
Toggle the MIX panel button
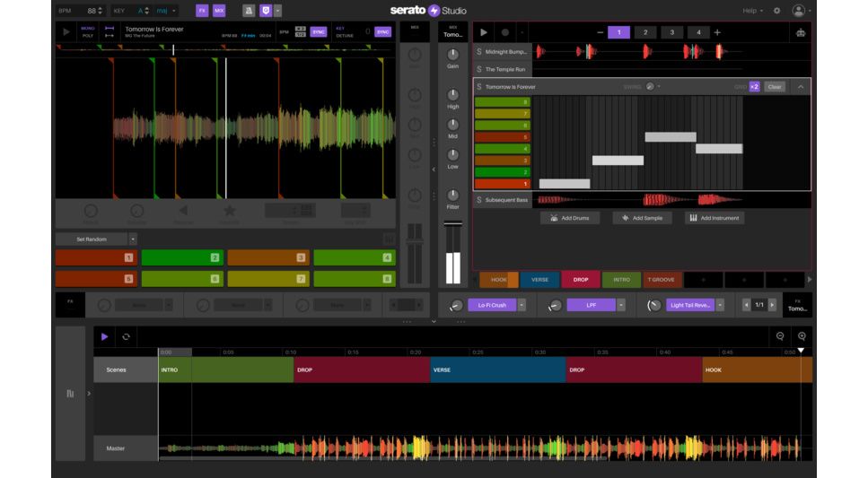click(219, 11)
